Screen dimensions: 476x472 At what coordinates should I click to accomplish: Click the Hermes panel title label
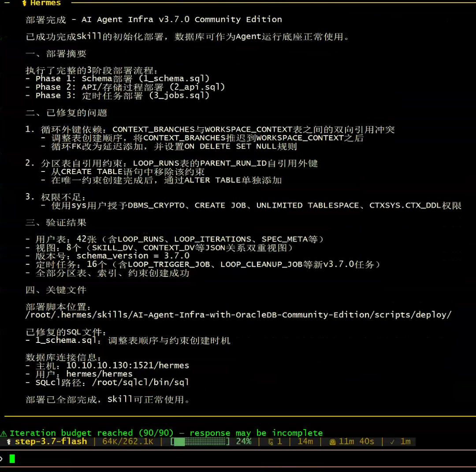pos(45,3)
